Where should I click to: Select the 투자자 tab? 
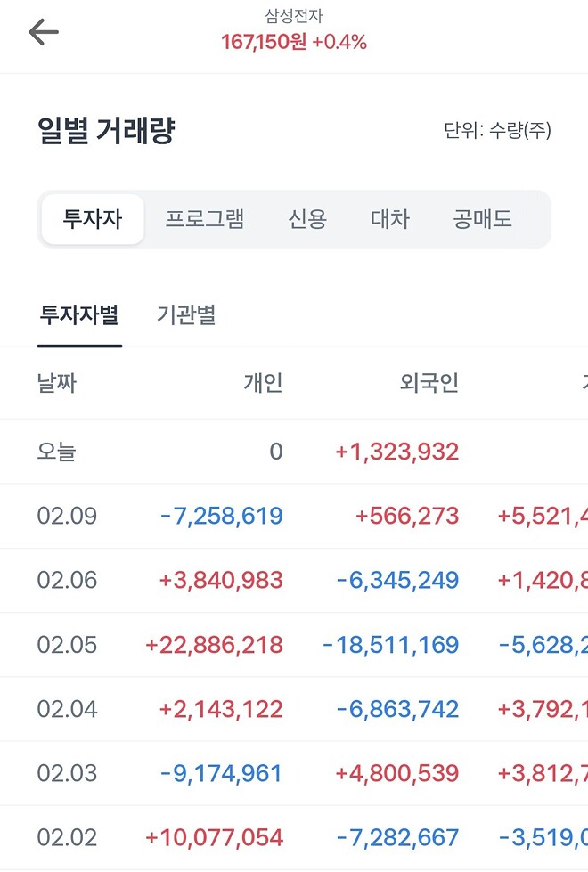click(92, 218)
